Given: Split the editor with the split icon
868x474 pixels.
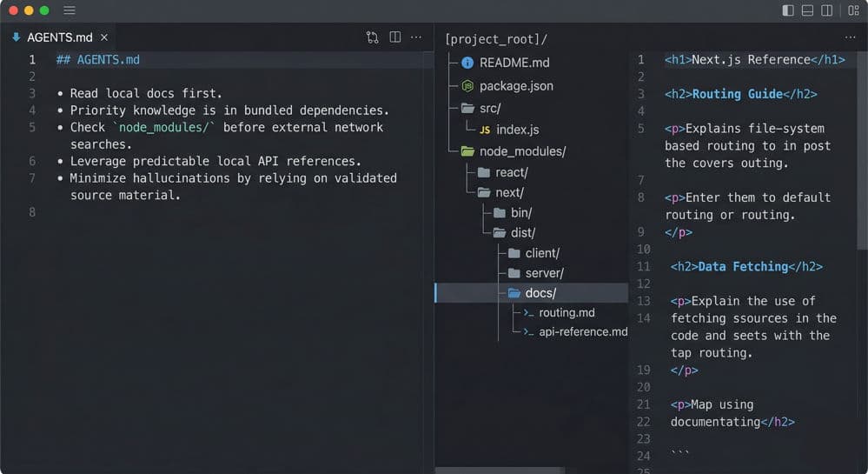Looking at the screenshot, I should tap(394, 37).
